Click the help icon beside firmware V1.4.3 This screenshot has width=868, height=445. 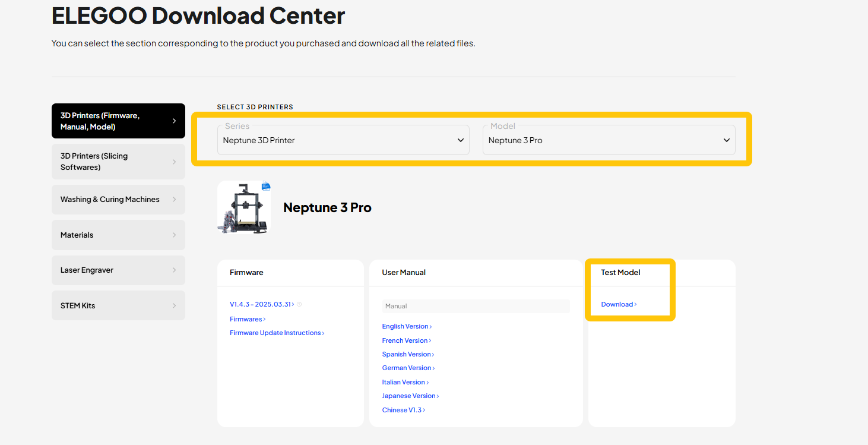click(x=299, y=304)
